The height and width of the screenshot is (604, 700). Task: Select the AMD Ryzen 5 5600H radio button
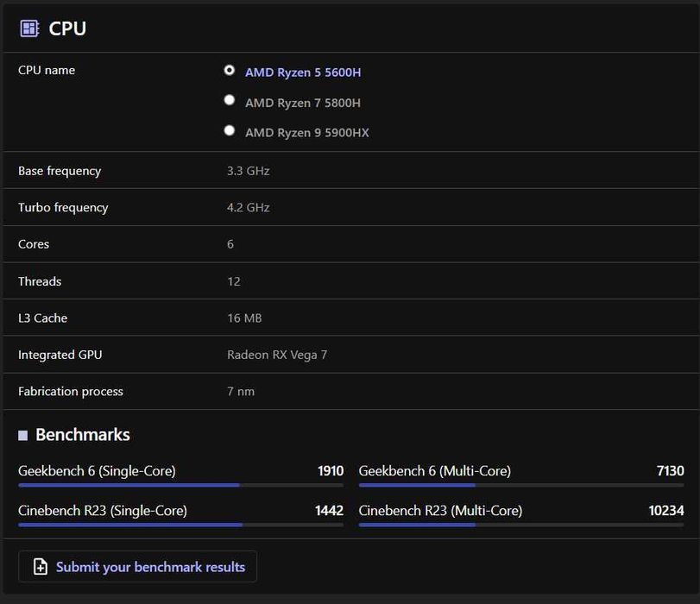229,70
